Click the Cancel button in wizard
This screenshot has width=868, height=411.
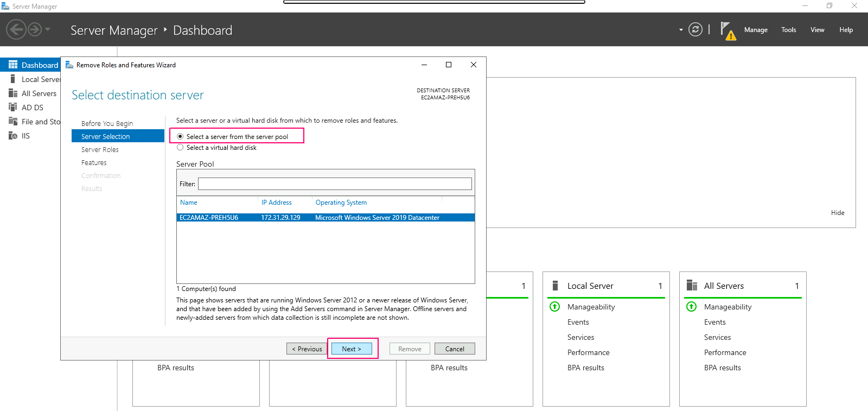tap(455, 349)
